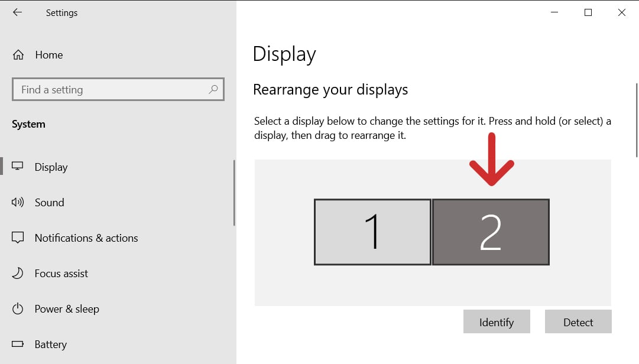This screenshot has width=639, height=364.
Task: Click the Find a setting search box
Action: tap(118, 89)
